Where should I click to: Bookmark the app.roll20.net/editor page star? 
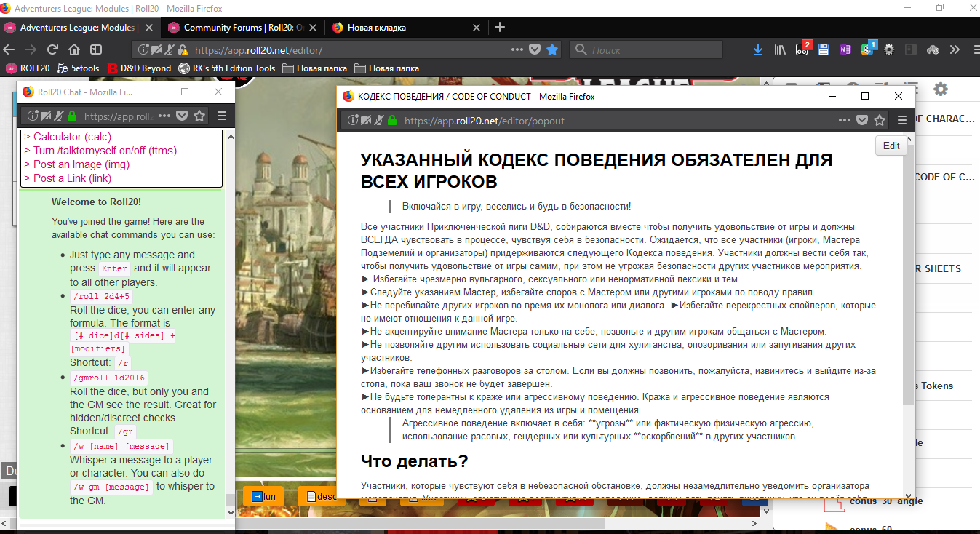[552, 49]
